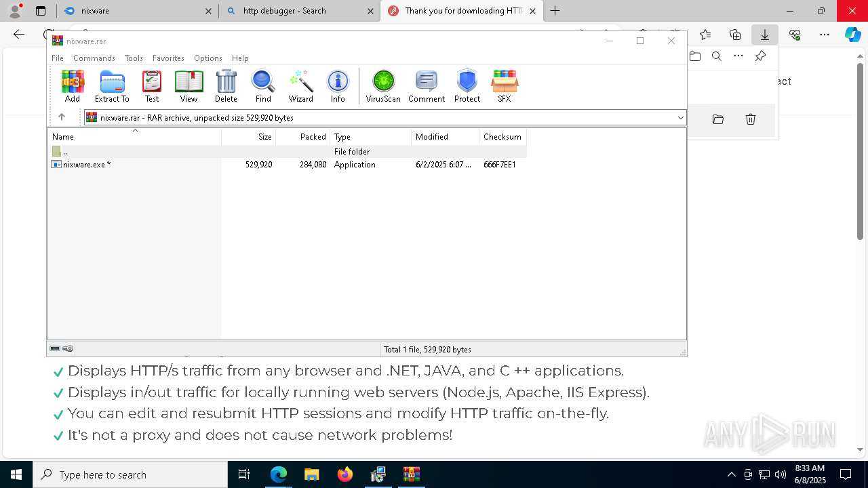Image resolution: width=868 pixels, height=488 pixels.
Task: Open the Windows Start menu
Action: click(x=16, y=474)
